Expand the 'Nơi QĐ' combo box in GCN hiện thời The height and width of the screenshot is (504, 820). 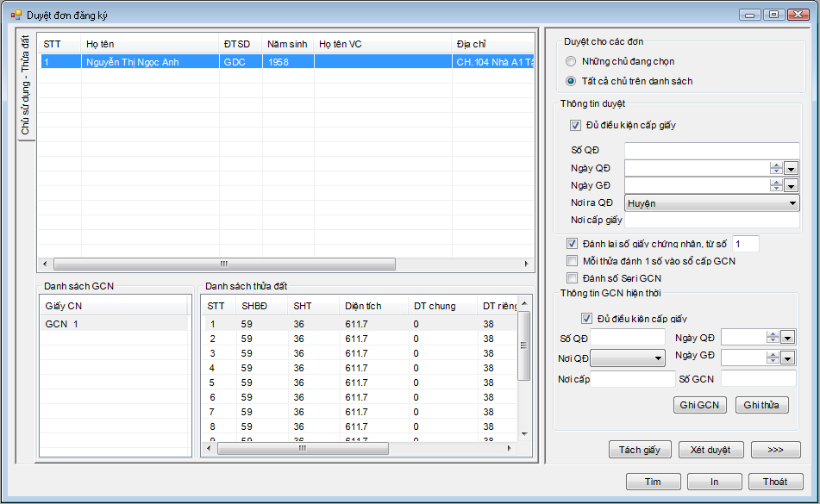pos(659,358)
